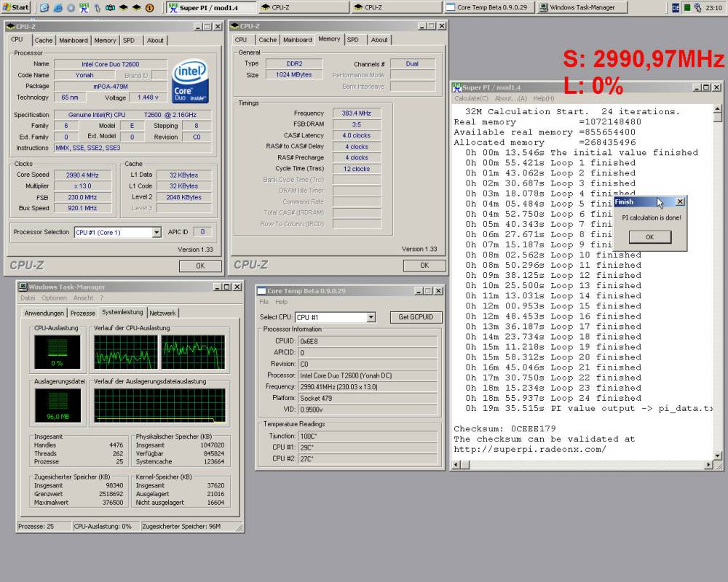This screenshot has width=728, height=582.
Task: Click the first quick launch icon
Action: [44, 7]
